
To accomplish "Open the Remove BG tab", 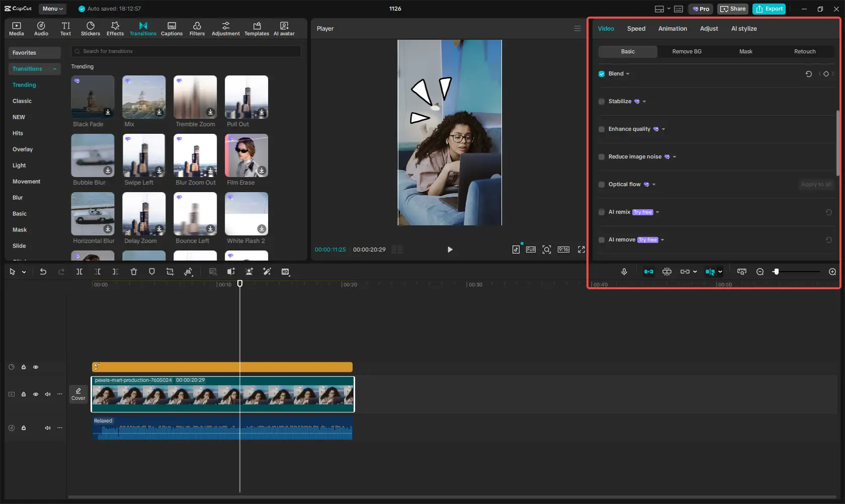I will click(x=687, y=51).
